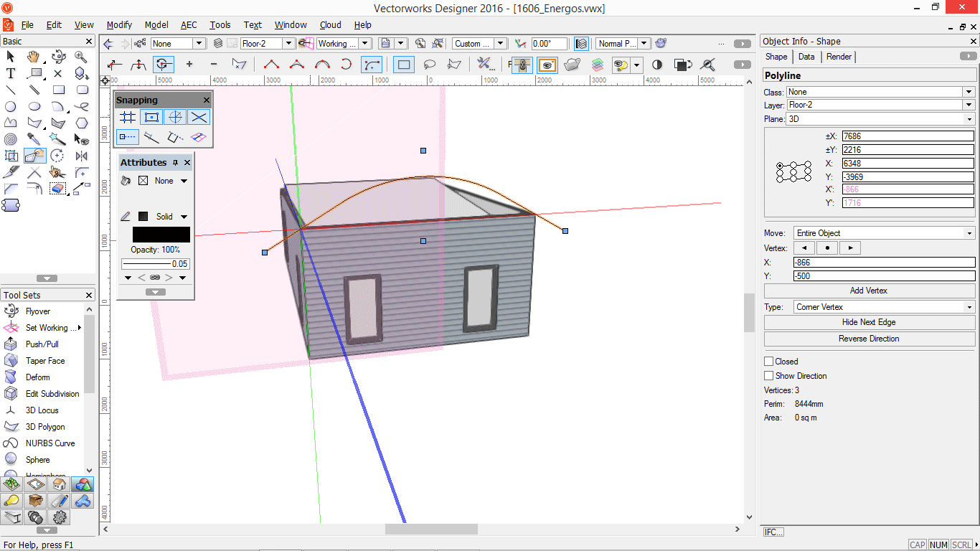Click the Add Vertex button
Viewport: 980px width, 551px height.
869,291
